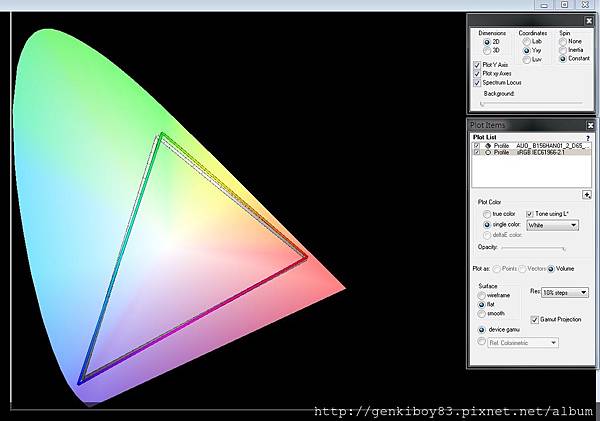This screenshot has height=421, width=600.
Task: Select the 2D dimensions radio button
Action: pyautogui.click(x=487, y=42)
